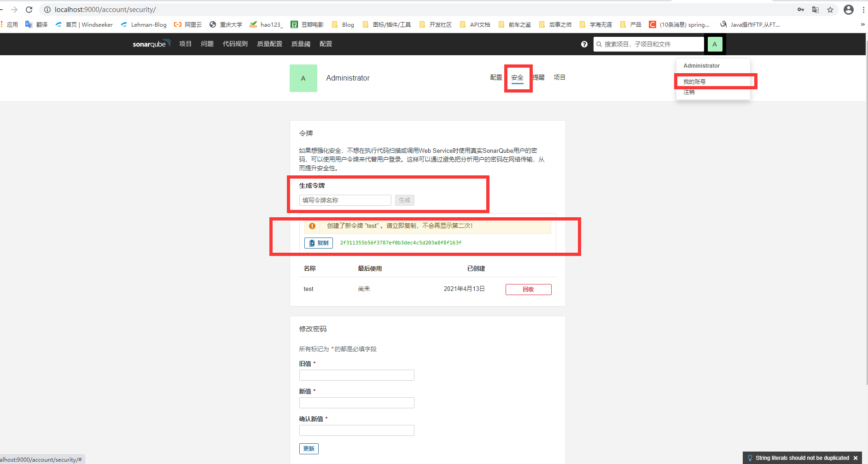Open 前车之鉴 bookmark folder
The height and width of the screenshot is (464, 868).
515,25
